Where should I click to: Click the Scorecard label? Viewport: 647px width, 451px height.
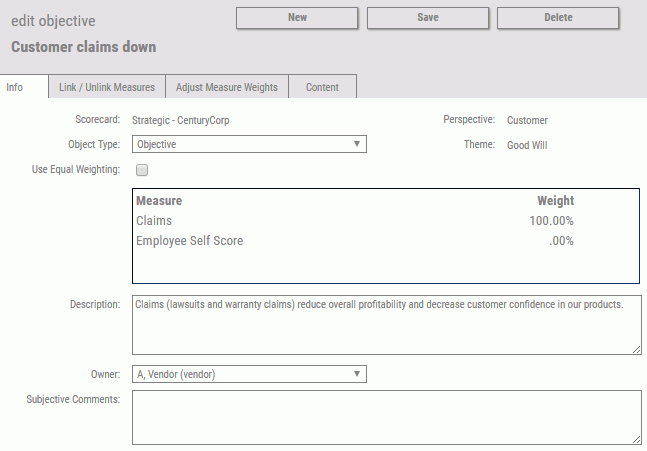pyautogui.click(x=98, y=119)
